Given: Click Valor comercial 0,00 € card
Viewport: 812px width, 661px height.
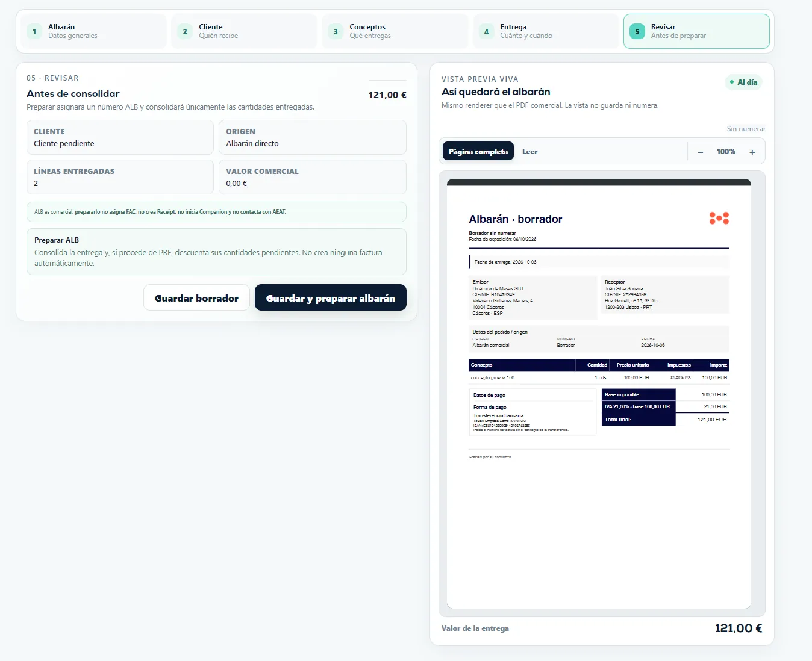Looking at the screenshot, I should pyautogui.click(x=313, y=177).
